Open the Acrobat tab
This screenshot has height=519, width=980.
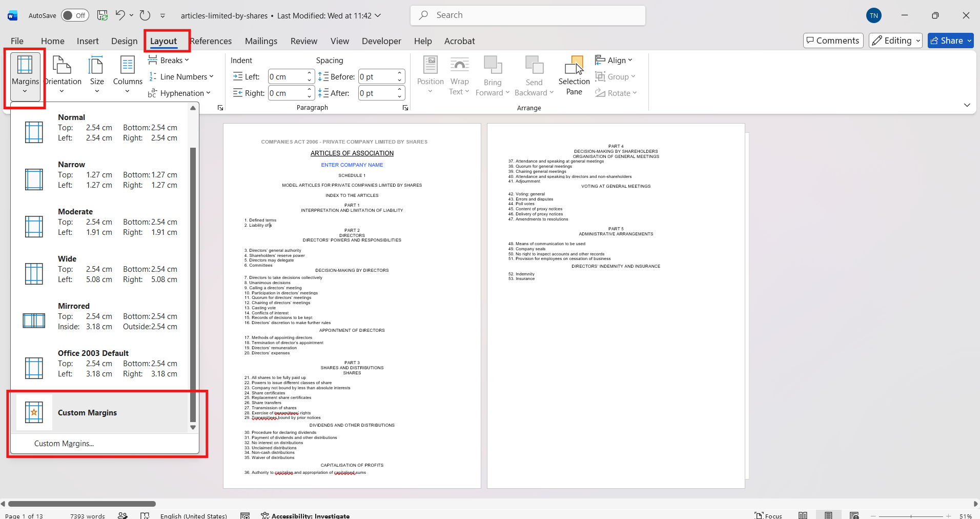click(460, 41)
